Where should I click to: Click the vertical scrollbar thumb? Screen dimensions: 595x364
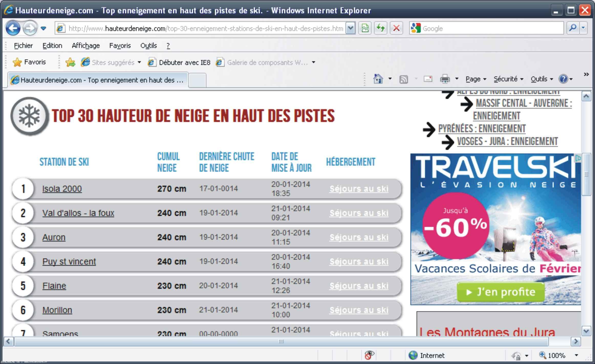(586, 174)
